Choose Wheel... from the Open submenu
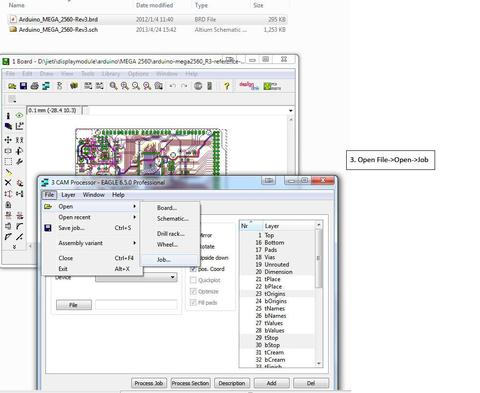Image resolution: width=480 pixels, height=393 pixels. [170, 245]
